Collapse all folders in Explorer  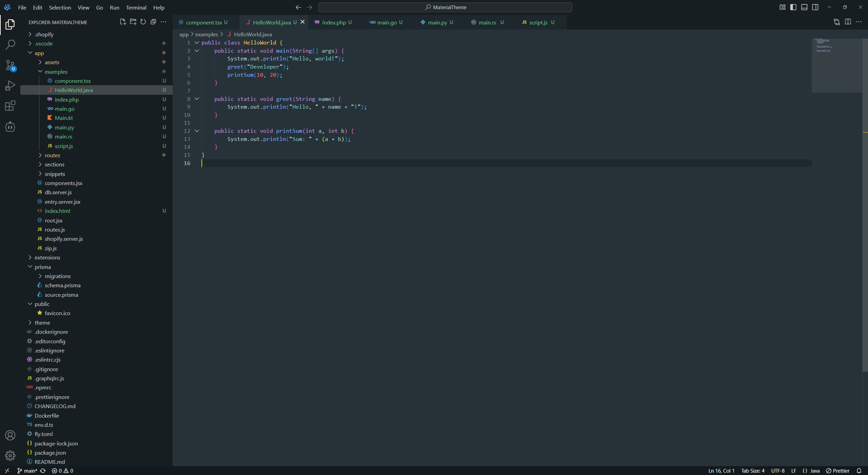[153, 22]
